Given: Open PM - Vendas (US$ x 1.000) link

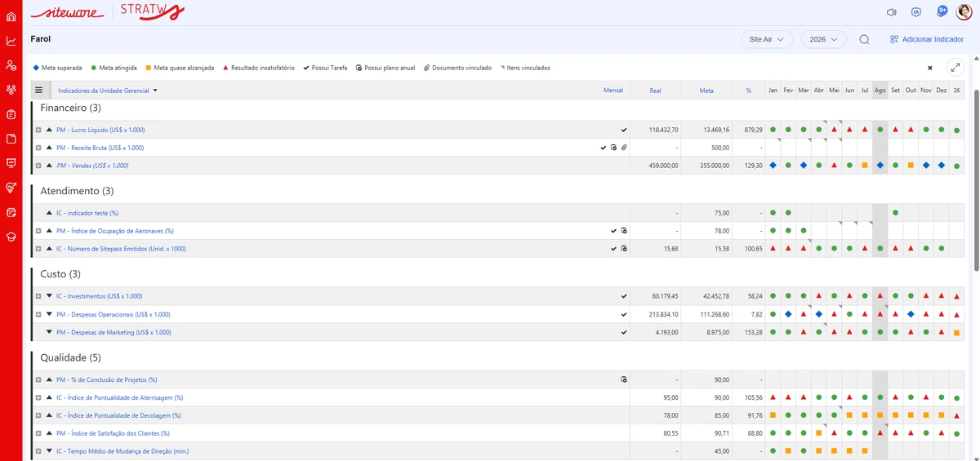Looking at the screenshot, I should click(92, 166).
